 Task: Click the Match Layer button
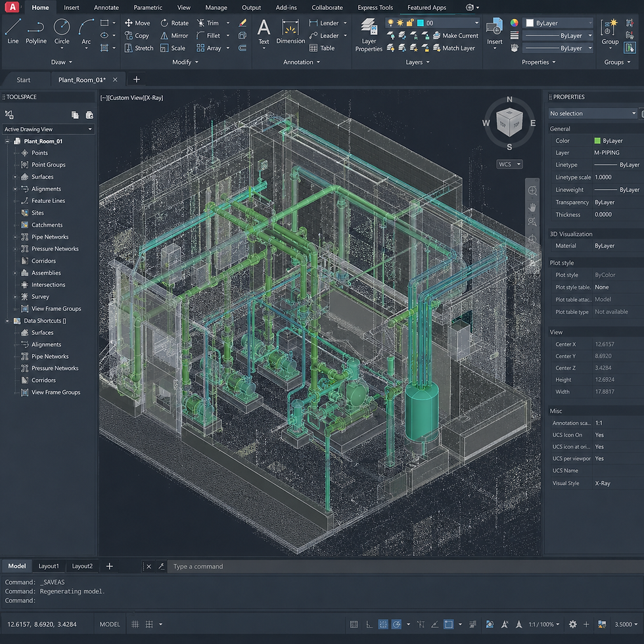[454, 48]
